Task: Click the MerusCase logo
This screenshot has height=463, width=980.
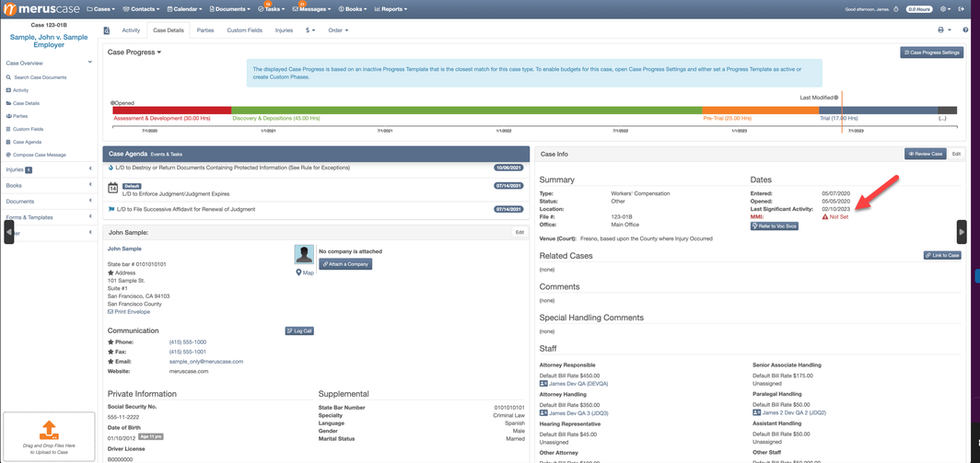Action: point(41,9)
